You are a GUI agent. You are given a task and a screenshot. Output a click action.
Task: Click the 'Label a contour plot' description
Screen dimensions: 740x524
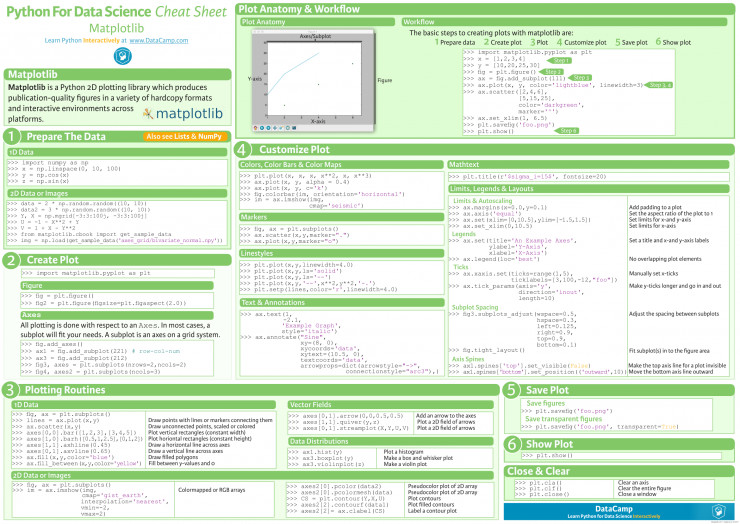click(432, 511)
